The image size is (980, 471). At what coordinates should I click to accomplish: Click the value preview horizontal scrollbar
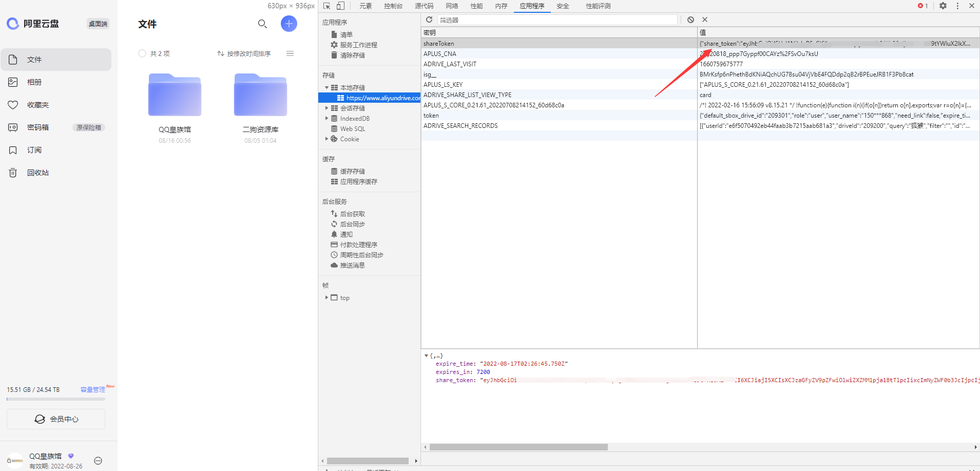(x=518, y=447)
